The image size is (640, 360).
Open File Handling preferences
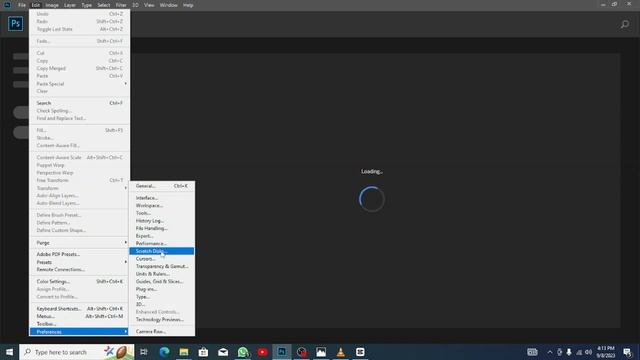click(x=162, y=228)
